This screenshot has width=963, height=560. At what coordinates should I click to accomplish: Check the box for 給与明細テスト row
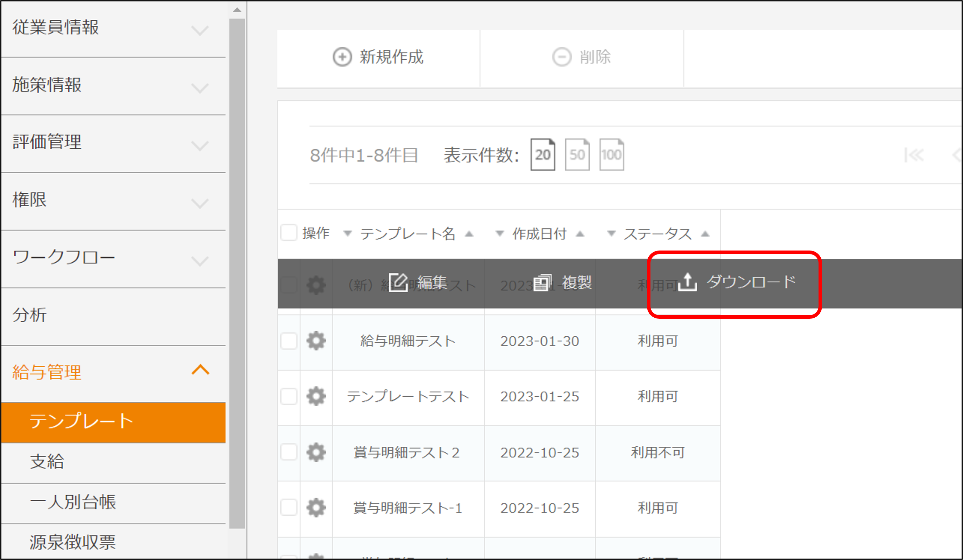point(289,341)
